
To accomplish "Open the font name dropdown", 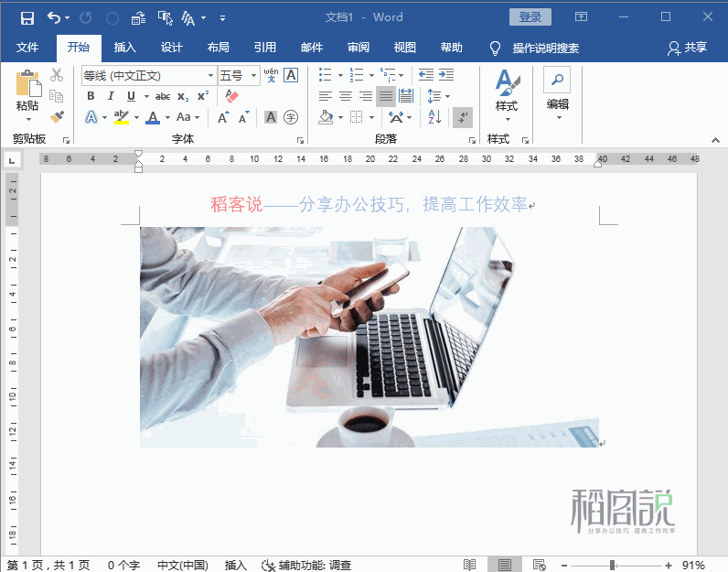I will (x=210, y=76).
